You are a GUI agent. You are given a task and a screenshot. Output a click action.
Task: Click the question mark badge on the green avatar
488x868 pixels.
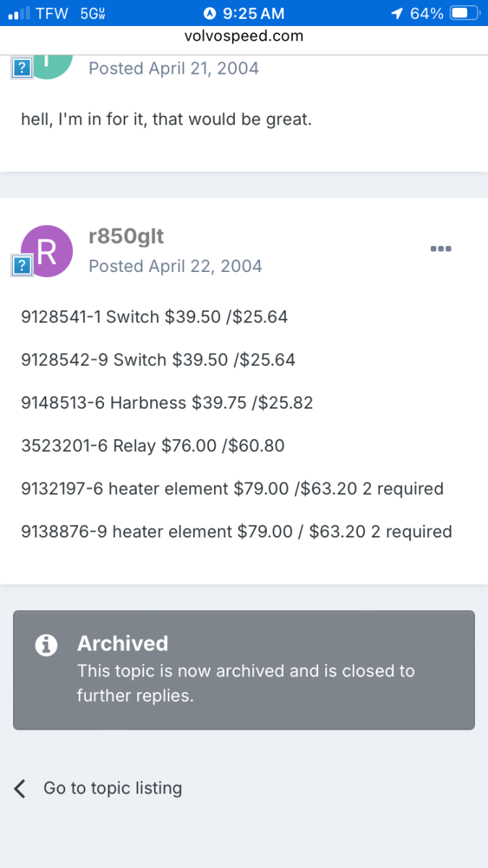coord(22,68)
